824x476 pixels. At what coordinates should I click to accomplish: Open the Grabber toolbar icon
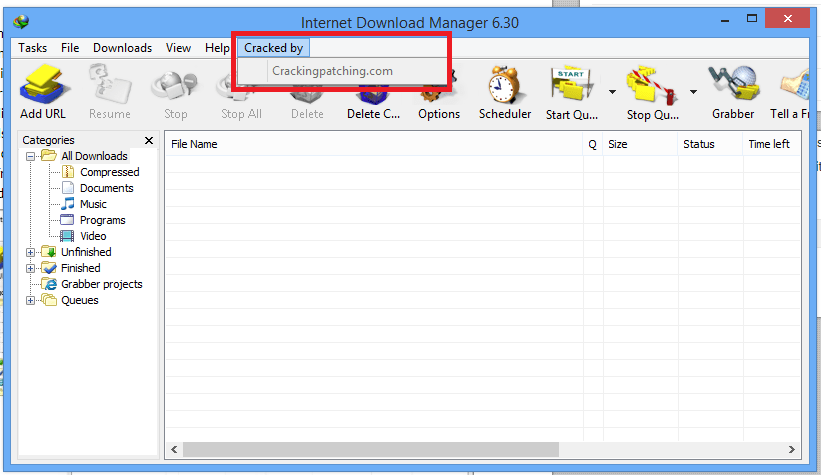pos(733,85)
